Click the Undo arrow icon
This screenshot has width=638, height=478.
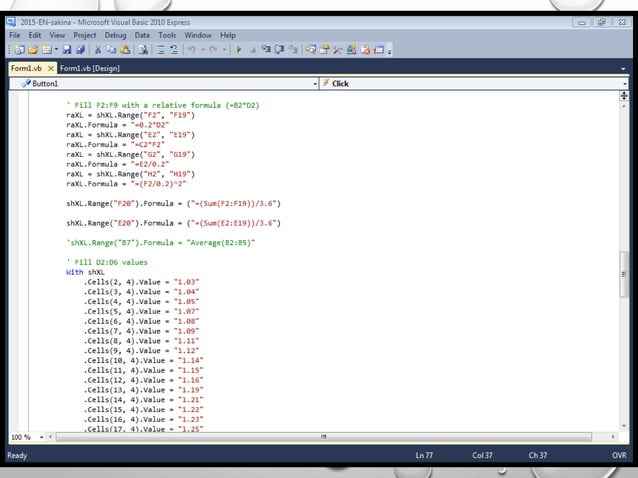191,49
